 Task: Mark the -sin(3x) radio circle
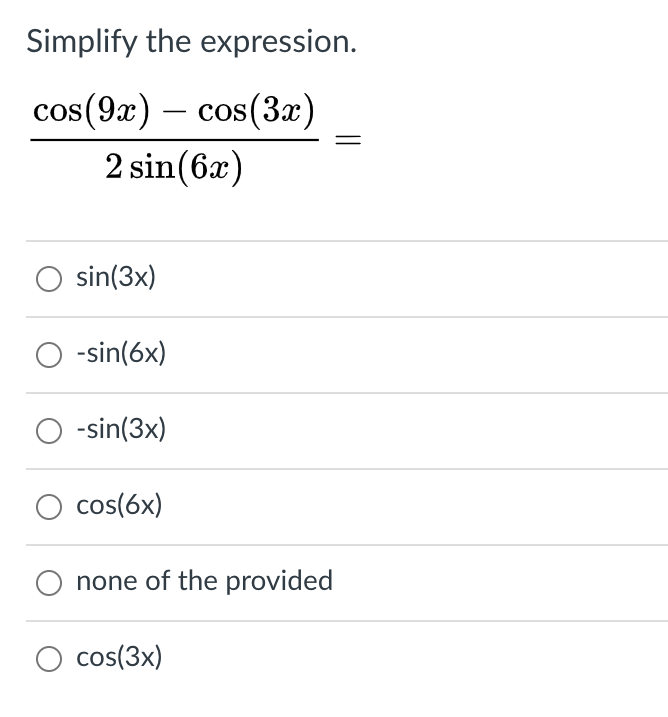tap(49, 431)
